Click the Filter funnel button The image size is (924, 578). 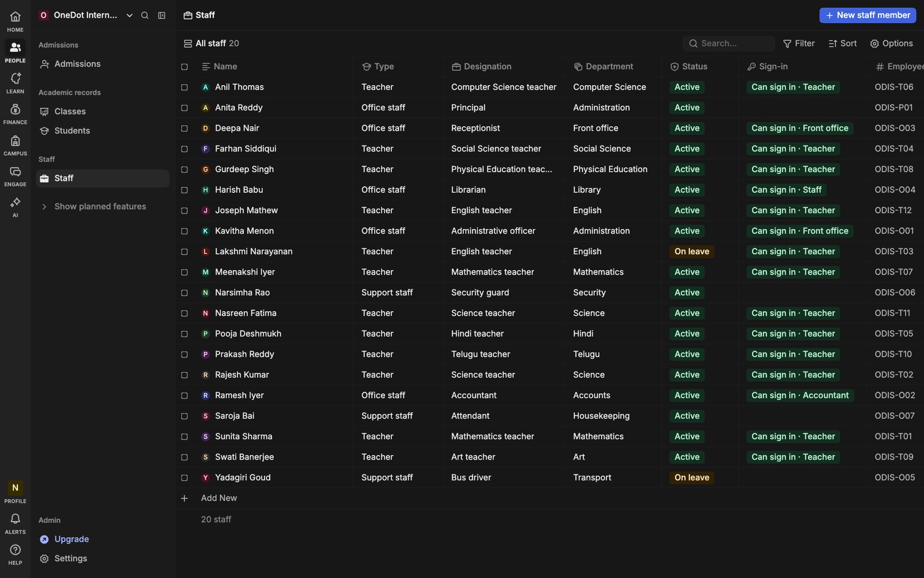[x=799, y=43]
